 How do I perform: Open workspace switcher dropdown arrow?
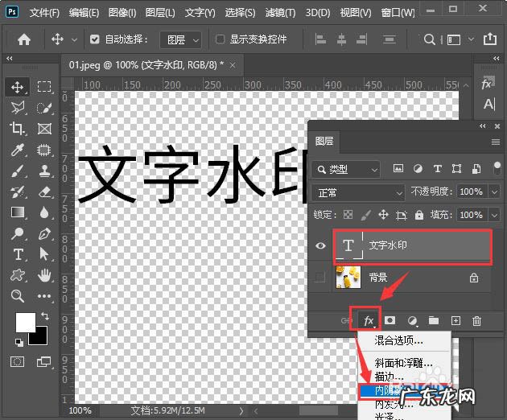(x=471, y=39)
